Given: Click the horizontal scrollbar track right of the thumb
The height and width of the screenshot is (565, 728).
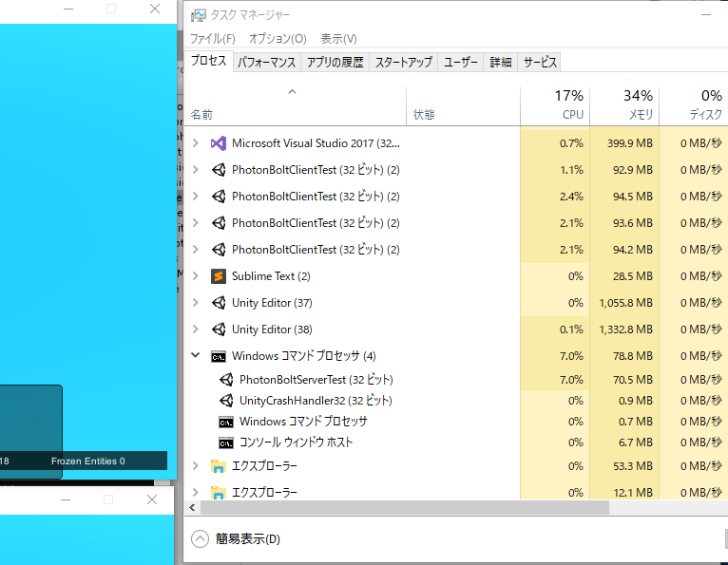Looking at the screenshot, I should point(668,508).
